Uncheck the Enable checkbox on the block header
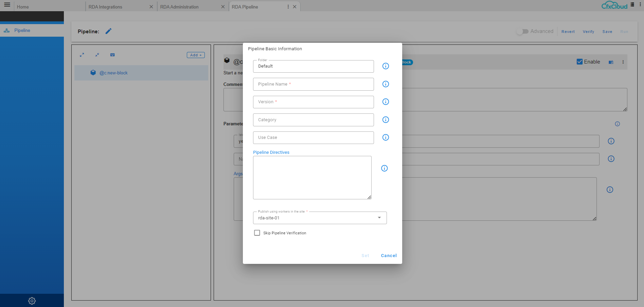Screen dimensions: 644x307 tap(580, 61)
